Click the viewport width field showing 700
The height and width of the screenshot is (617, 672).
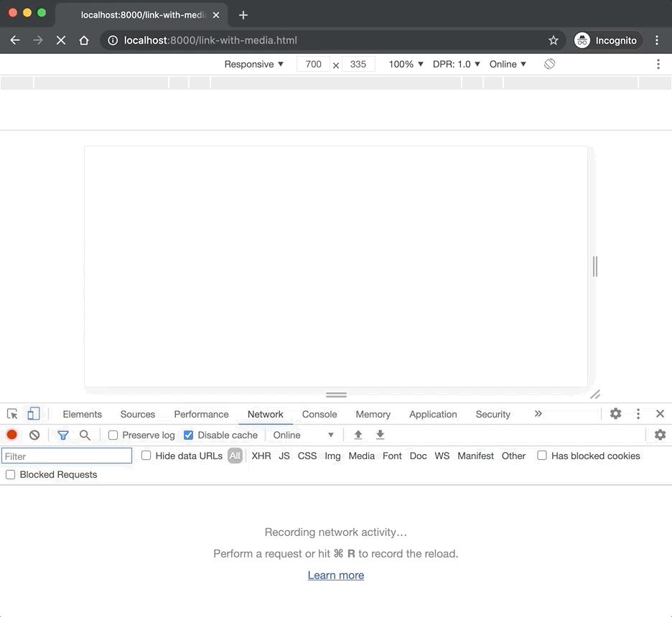point(313,65)
